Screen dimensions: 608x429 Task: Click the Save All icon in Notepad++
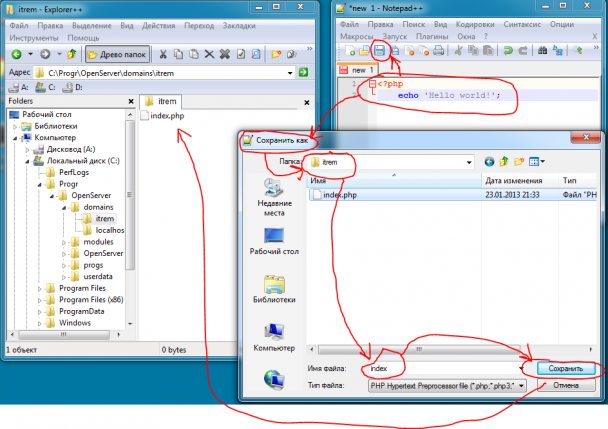pos(394,50)
